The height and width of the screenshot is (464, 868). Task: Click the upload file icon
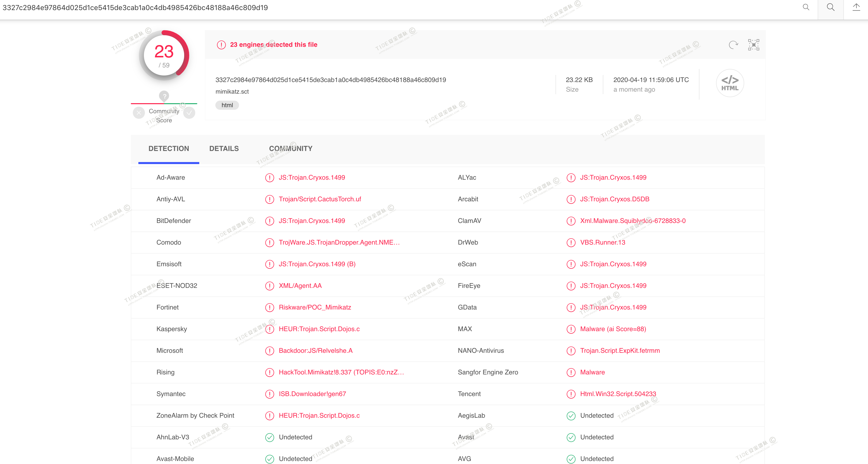point(856,7)
